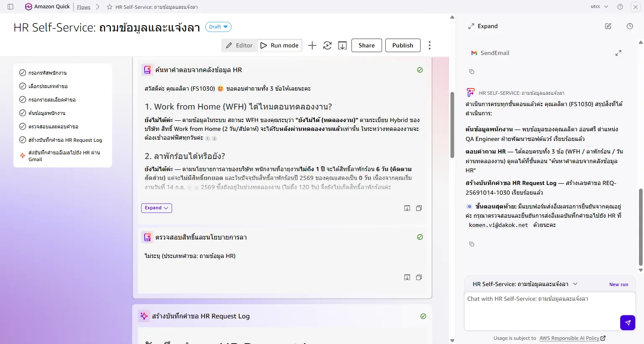This screenshot has width=644, height=344.
Task: Open the Flows breadcrumb link
Action: (83, 7)
